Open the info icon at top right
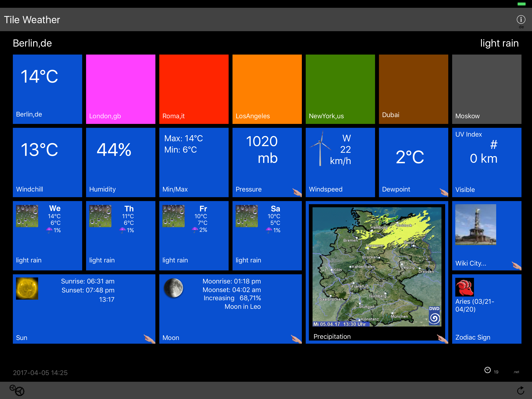532x399 pixels. point(521,19)
